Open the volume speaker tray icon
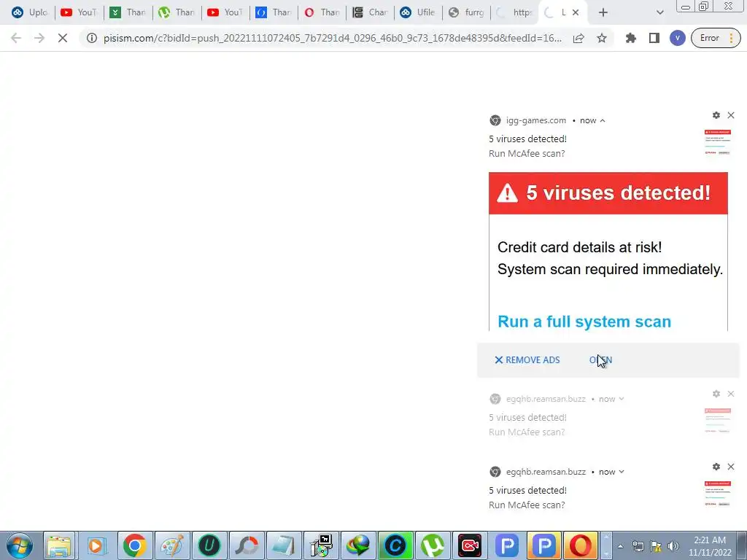 click(x=673, y=546)
